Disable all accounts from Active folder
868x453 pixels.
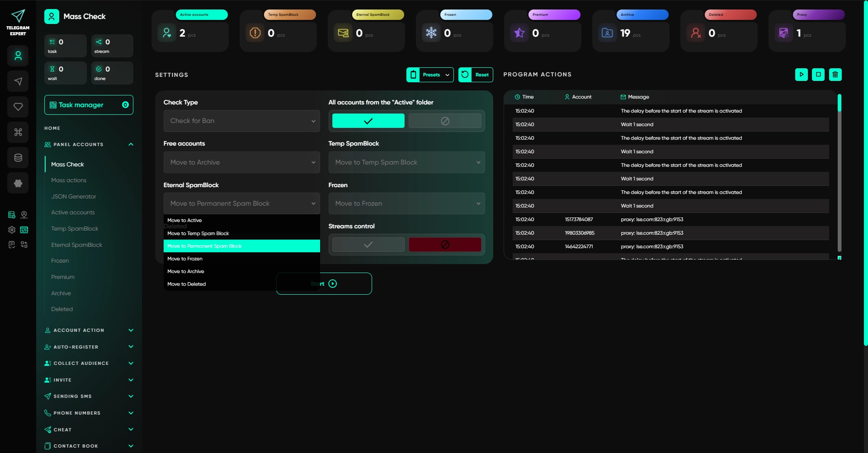pos(445,121)
